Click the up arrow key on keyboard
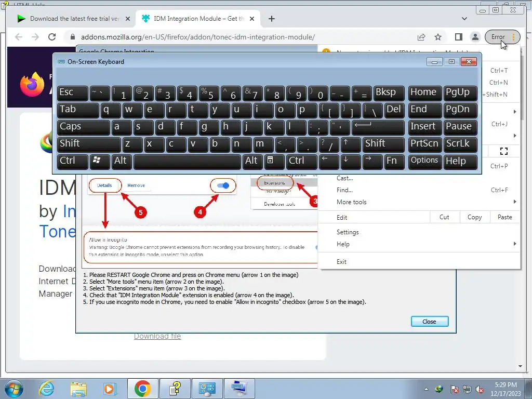This screenshot has height=399, width=532. (x=351, y=144)
